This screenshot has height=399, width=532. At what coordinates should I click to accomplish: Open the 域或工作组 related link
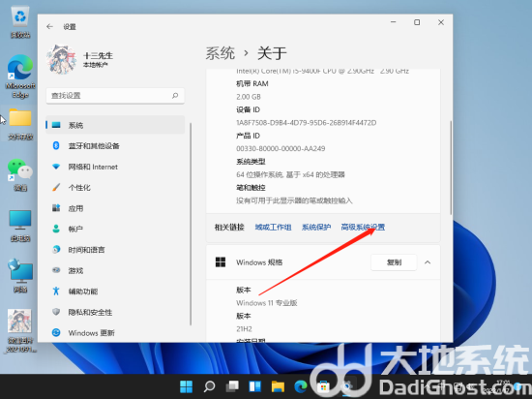point(273,228)
